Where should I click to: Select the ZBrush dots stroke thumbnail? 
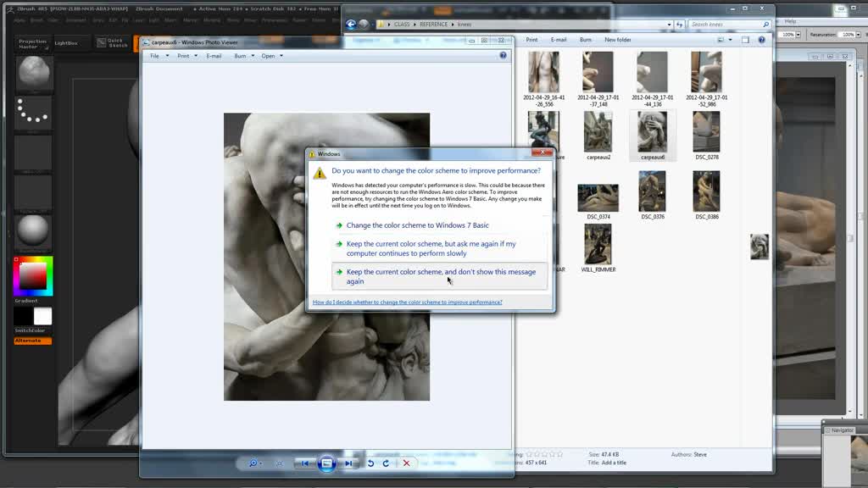(x=33, y=113)
